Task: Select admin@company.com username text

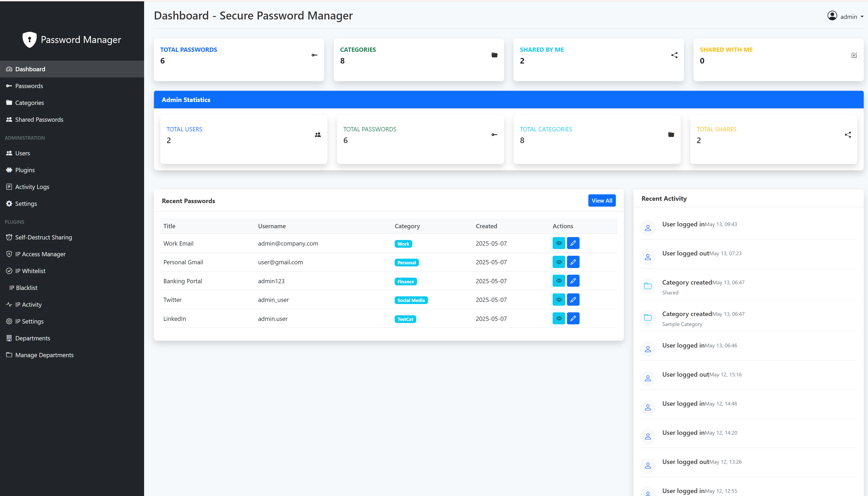Action: [x=288, y=243]
